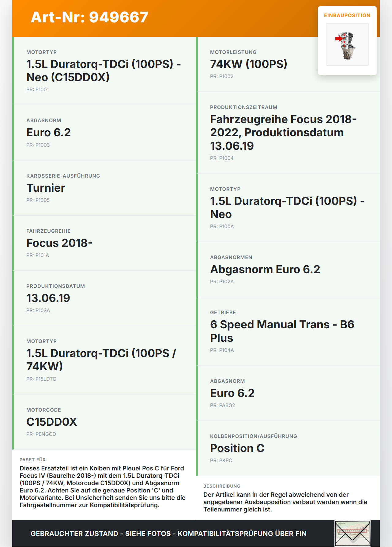Click the envelope VIN icon
This screenshot has height=547, width=392.
point(352,533)
